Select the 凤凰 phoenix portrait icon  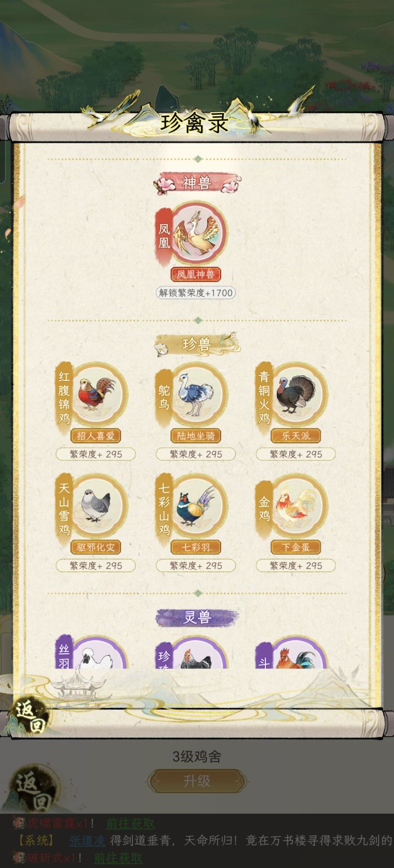(x=199, y=233)
